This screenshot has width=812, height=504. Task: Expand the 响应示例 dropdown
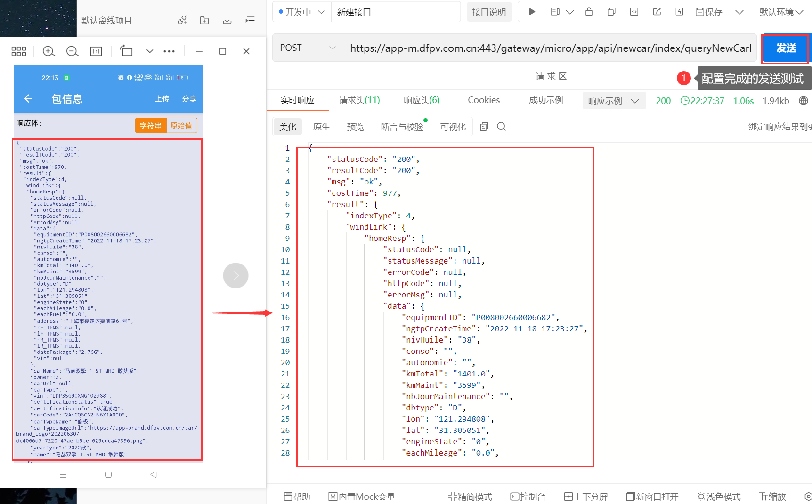[x=613, y=101]
